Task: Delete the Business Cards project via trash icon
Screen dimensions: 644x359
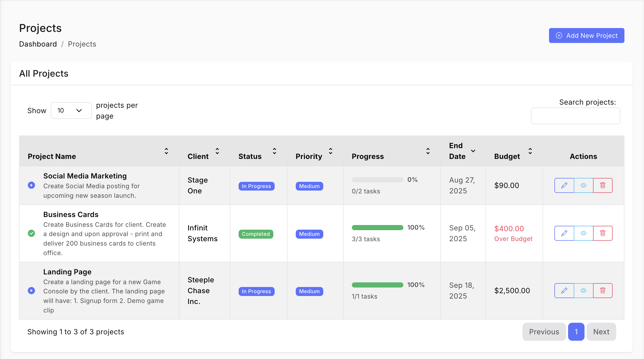Action: coord(603,233)
